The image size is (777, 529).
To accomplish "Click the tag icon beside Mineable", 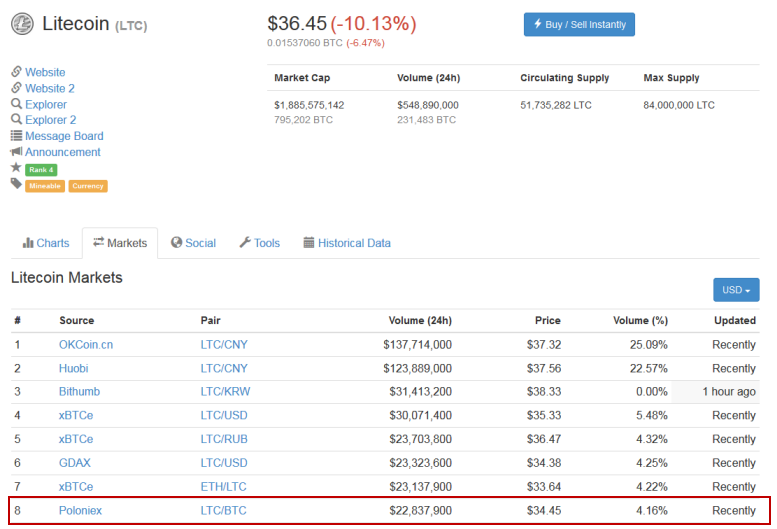I will coord(16,184).
